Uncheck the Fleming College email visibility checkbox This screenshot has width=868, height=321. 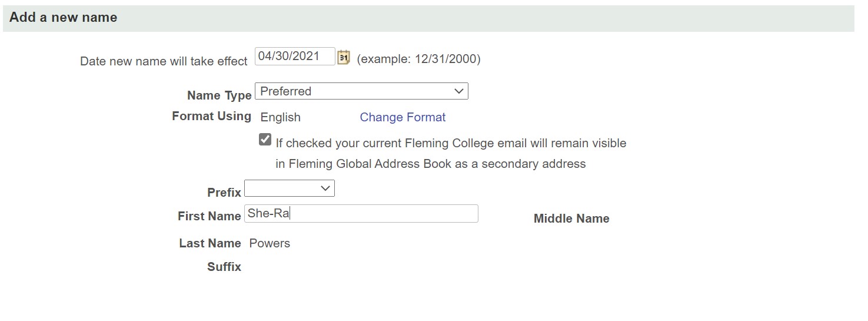(265, 140)
